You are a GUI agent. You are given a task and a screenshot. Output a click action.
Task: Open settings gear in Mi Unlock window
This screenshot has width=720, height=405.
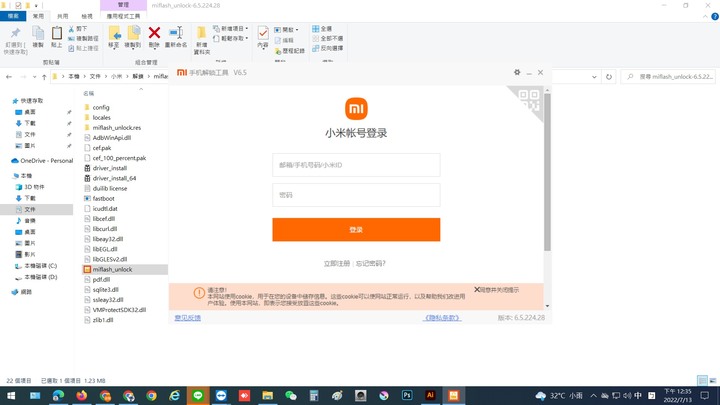[x=517, y=73]
